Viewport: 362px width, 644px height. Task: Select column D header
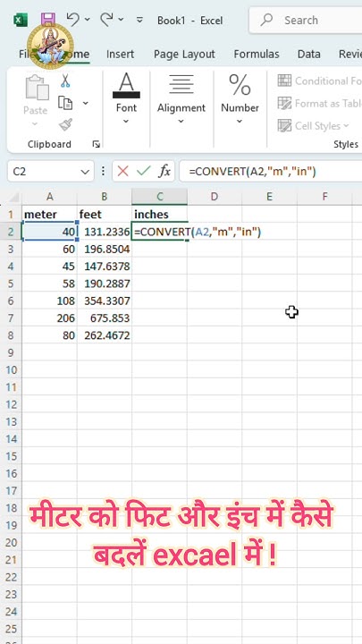(215, 197)
